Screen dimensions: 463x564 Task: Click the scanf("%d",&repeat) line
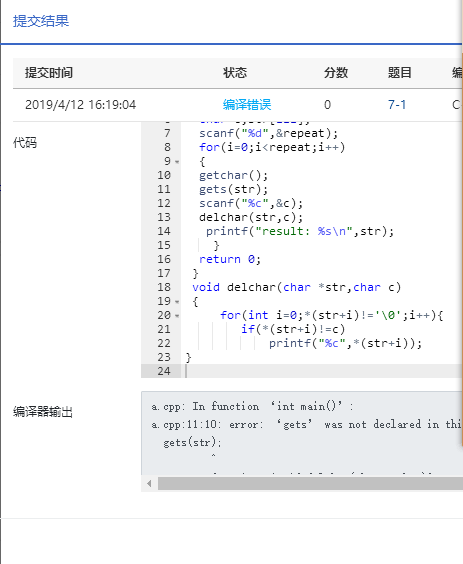click(268, 133)
